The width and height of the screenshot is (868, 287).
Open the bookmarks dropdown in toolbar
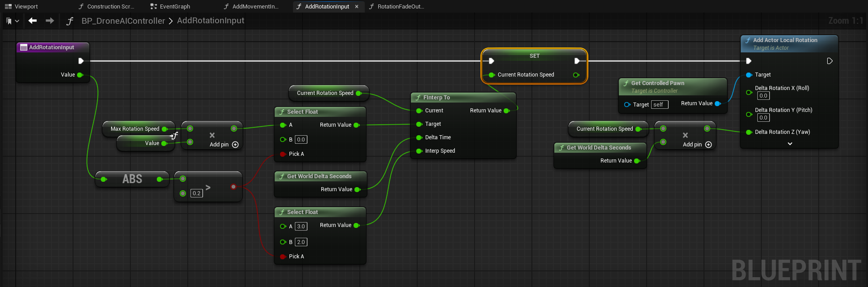pos(13,21)
